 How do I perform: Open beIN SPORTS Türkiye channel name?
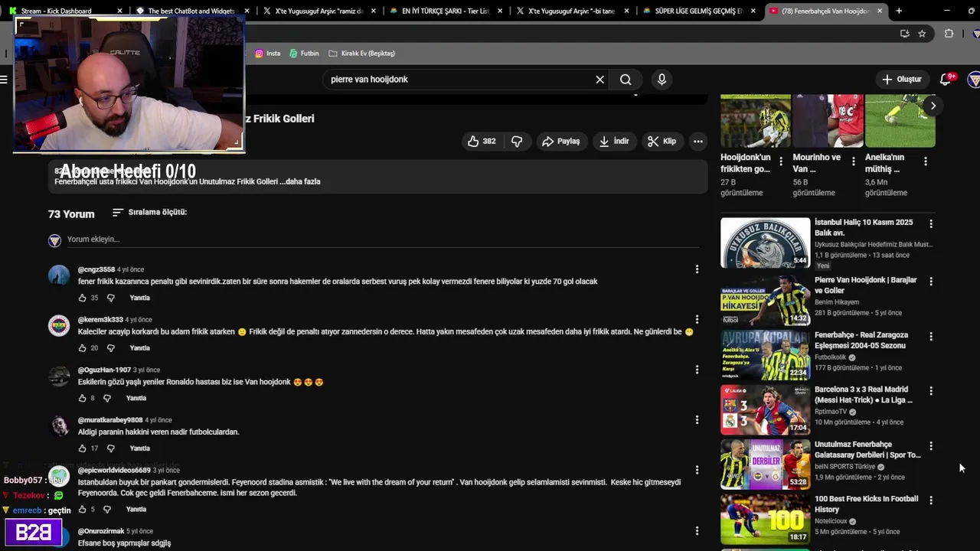point(844,467)
